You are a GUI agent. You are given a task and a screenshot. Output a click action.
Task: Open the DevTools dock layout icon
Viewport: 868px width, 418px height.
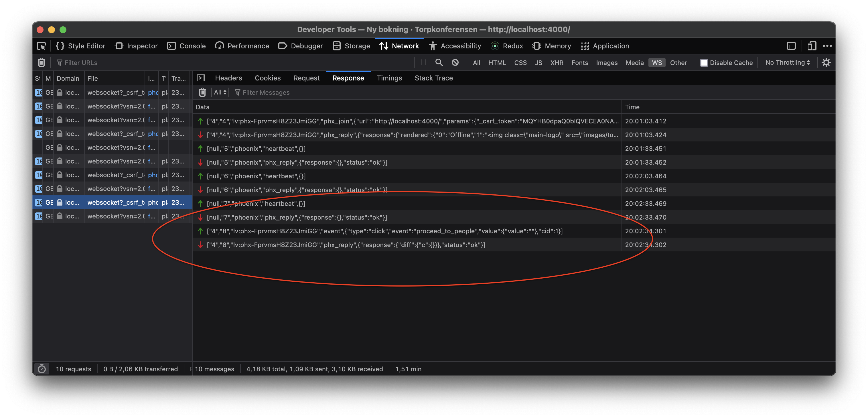tap(791, 46)
